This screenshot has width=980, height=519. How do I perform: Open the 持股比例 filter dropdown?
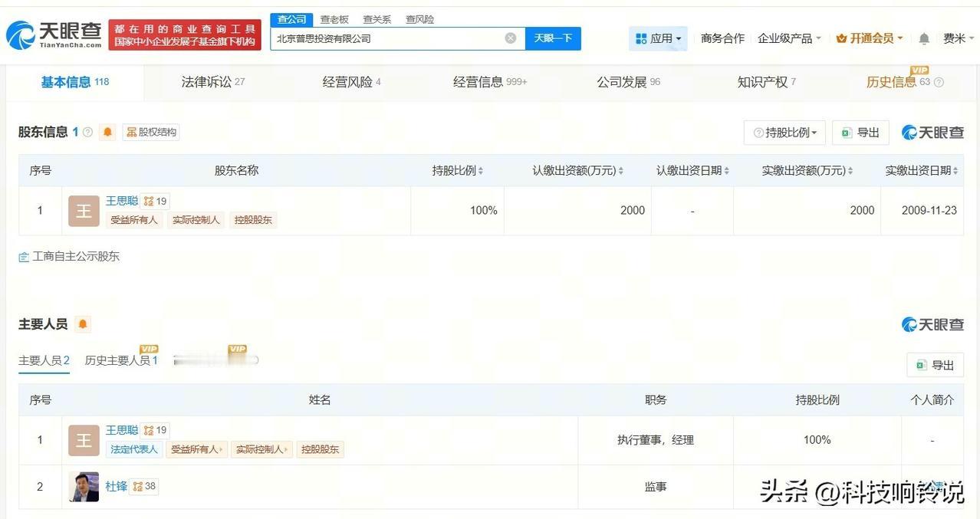[784, 133]
